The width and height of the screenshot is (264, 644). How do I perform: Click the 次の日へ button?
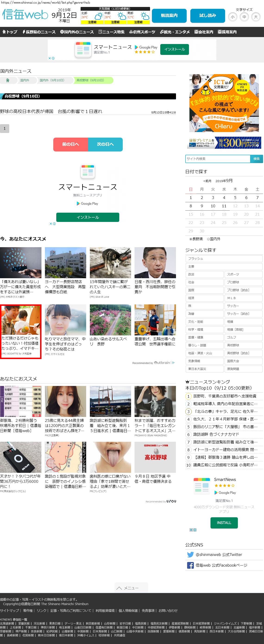105,144
